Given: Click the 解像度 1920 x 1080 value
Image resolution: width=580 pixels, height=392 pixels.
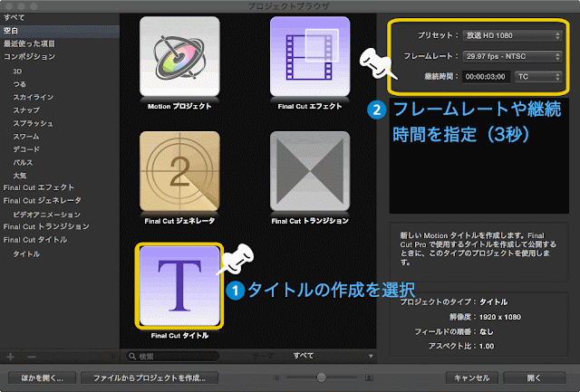Looking at the screenshot, I should pyautogui.click(x=500, y=317).
